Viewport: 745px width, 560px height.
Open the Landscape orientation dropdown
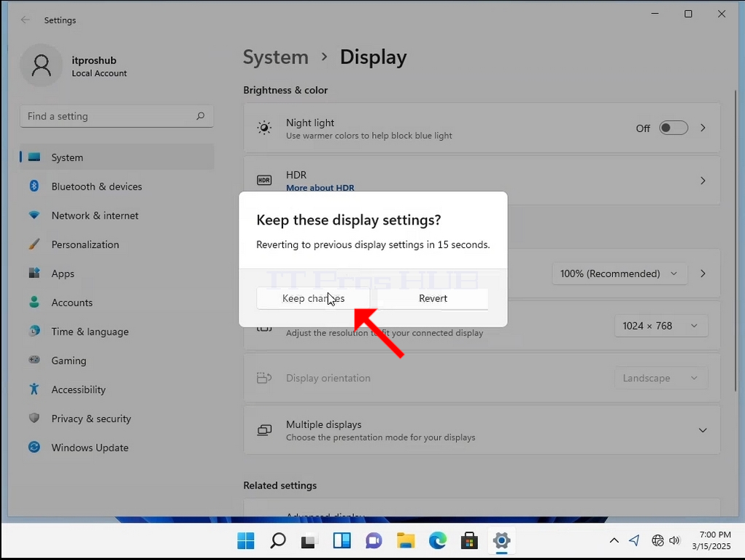(660, 378)
